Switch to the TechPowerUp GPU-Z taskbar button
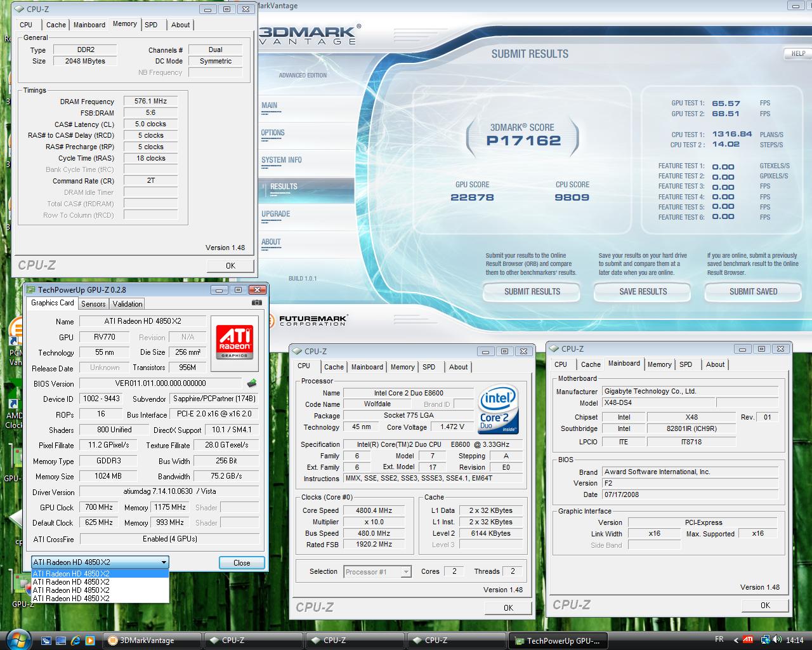Viewport: 812px width, 650px height. pyautogui.click(x=558, y=640)
